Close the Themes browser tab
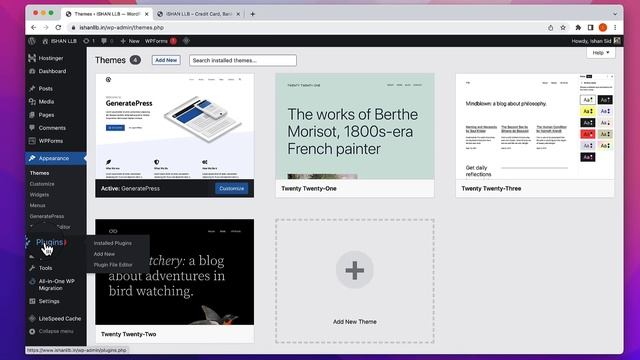The height and width of the screenshot is (360, 640). pos(147,14)
